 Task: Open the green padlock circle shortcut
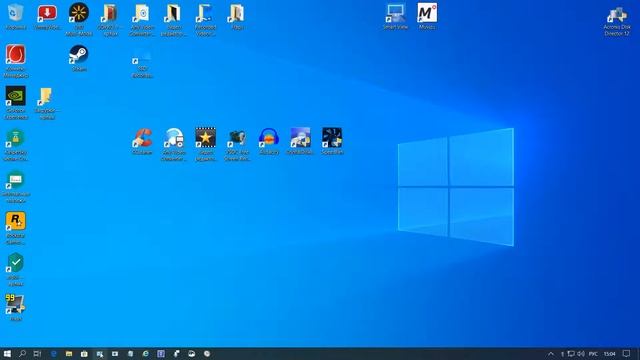coord(16,138)
